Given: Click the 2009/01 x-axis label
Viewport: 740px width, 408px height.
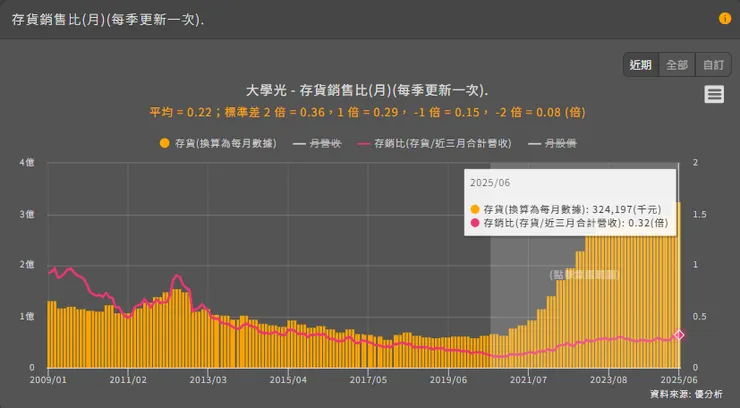Looking at the screenshot, I should click(x=48, y=380).
